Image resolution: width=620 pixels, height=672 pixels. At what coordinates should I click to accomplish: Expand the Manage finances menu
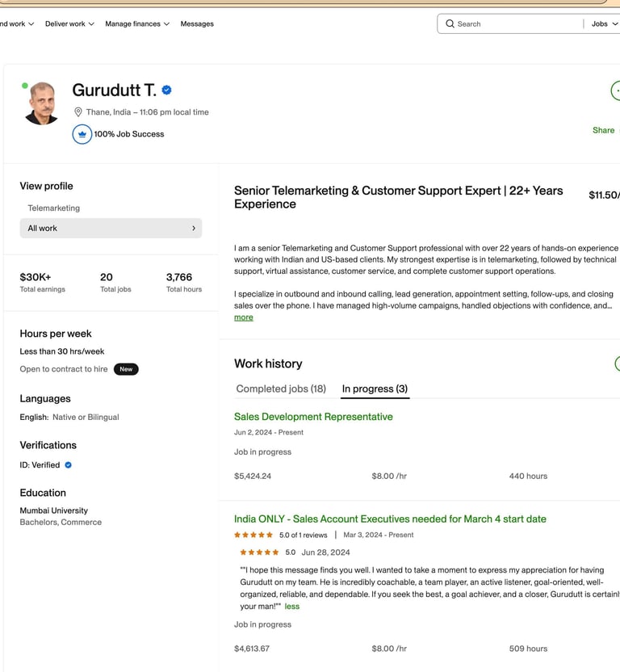click(x=137, y=24)
